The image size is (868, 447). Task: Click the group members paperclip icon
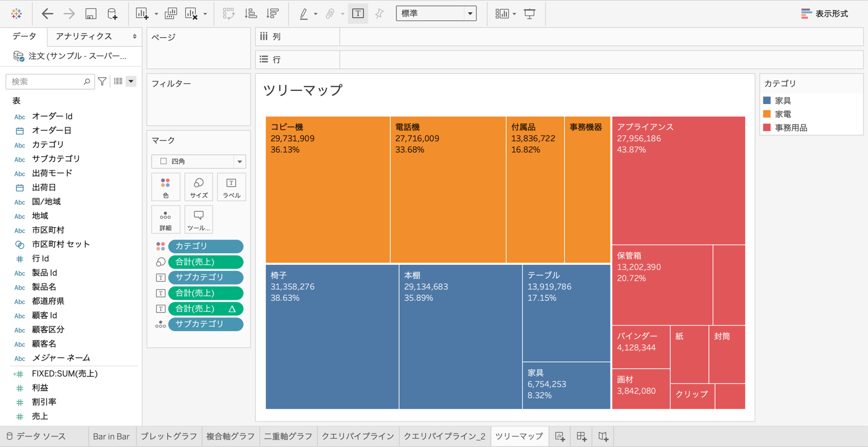[330, 13]
